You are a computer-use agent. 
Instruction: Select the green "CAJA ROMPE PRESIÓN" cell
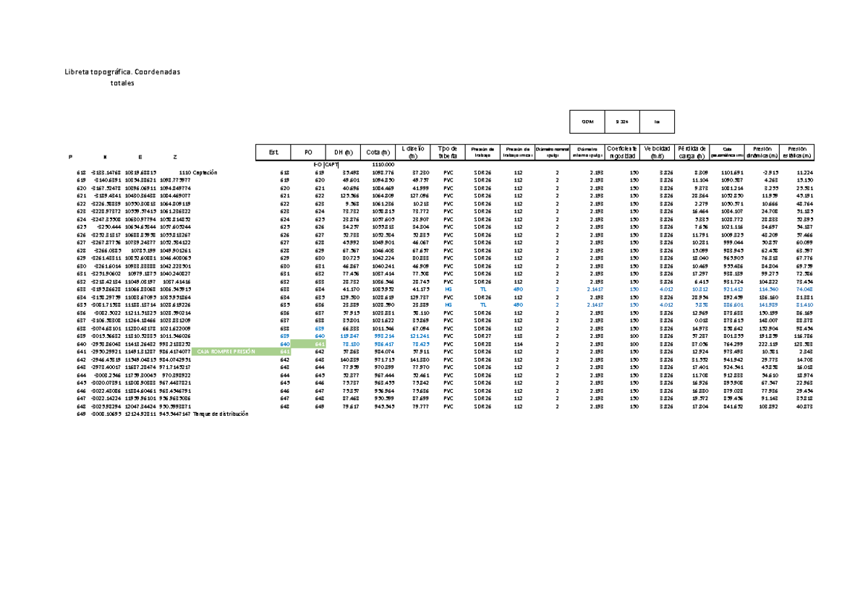225,351
